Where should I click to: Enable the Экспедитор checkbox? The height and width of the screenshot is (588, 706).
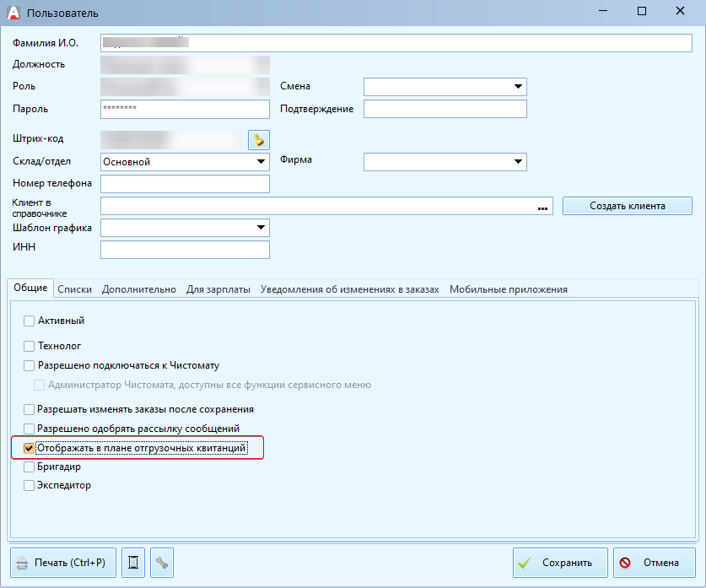pyautogui.click(x=29, y=485)
